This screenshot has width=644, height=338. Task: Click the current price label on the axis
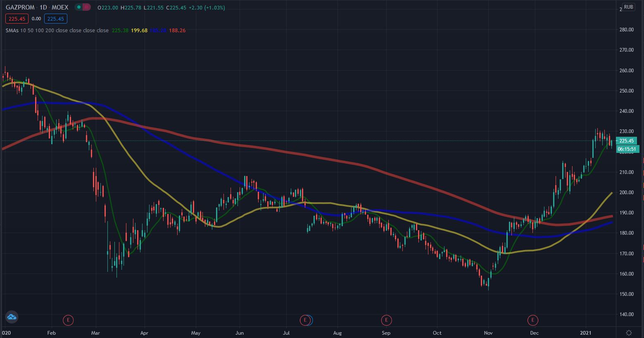pos(627,141)
